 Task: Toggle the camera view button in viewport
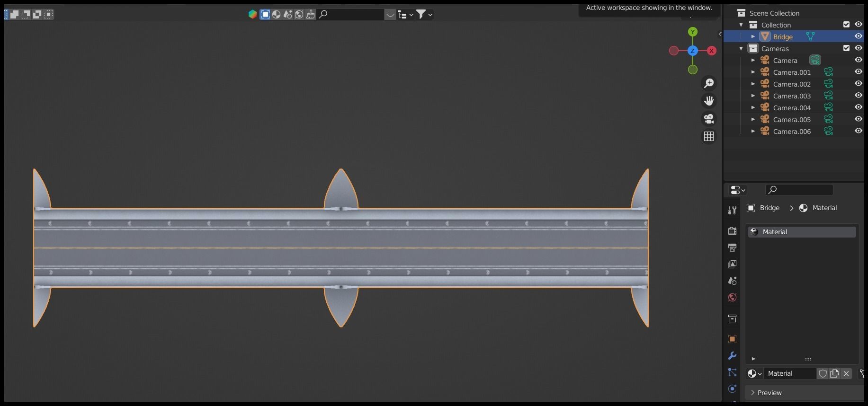coord(709,118)
